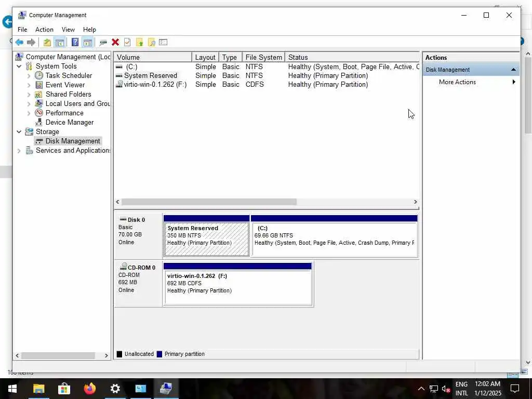Toggle Show/Hide Action Pane toolbar icon
Screen dimensions: 532x399
[87, 43]
